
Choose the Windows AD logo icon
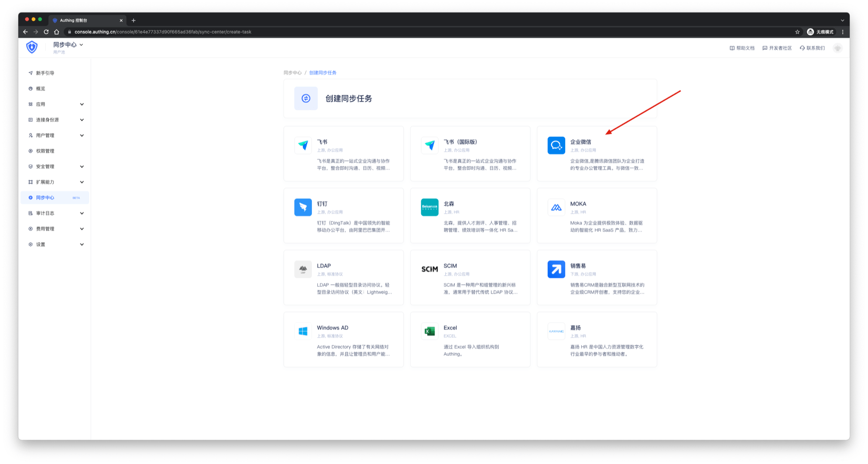(303, 331)
